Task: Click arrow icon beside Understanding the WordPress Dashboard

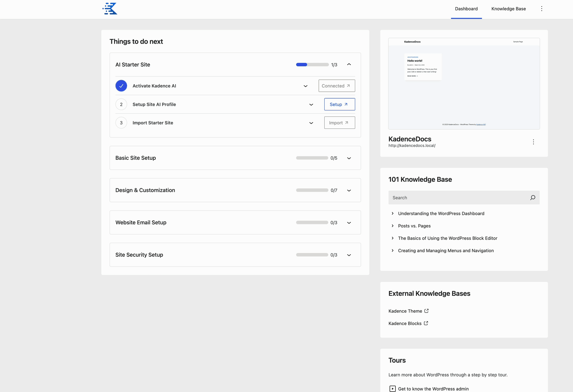Action: (x=393, y=213)
